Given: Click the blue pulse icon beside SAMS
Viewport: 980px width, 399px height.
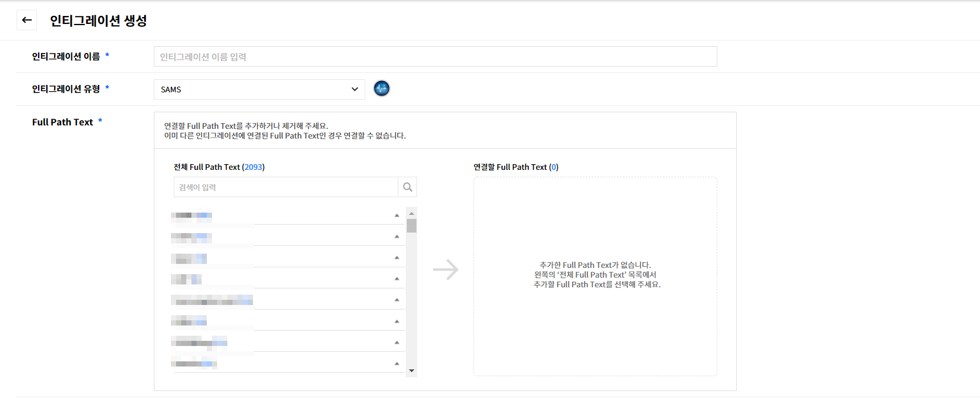Looking at the screenshot, I should (381, 88).
